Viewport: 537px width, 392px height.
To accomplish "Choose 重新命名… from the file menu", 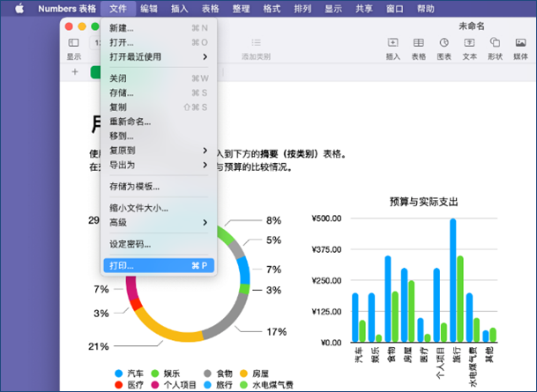I will click(159, 122).
